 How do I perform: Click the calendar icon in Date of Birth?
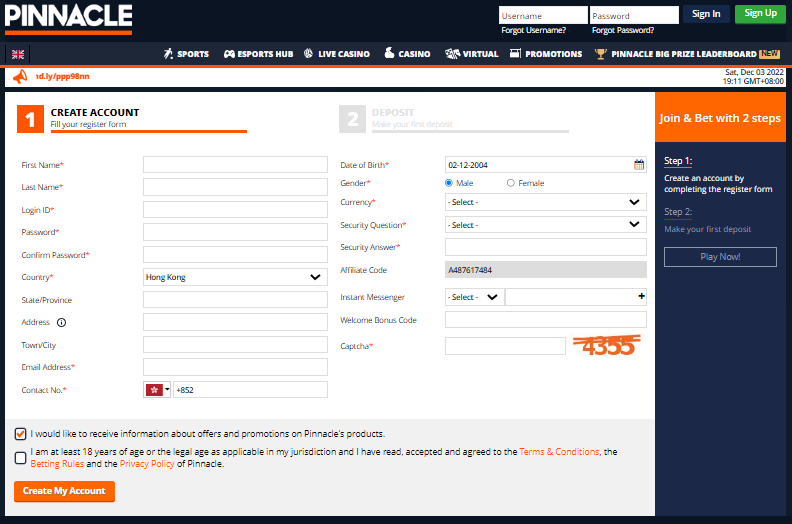(639, 165)
